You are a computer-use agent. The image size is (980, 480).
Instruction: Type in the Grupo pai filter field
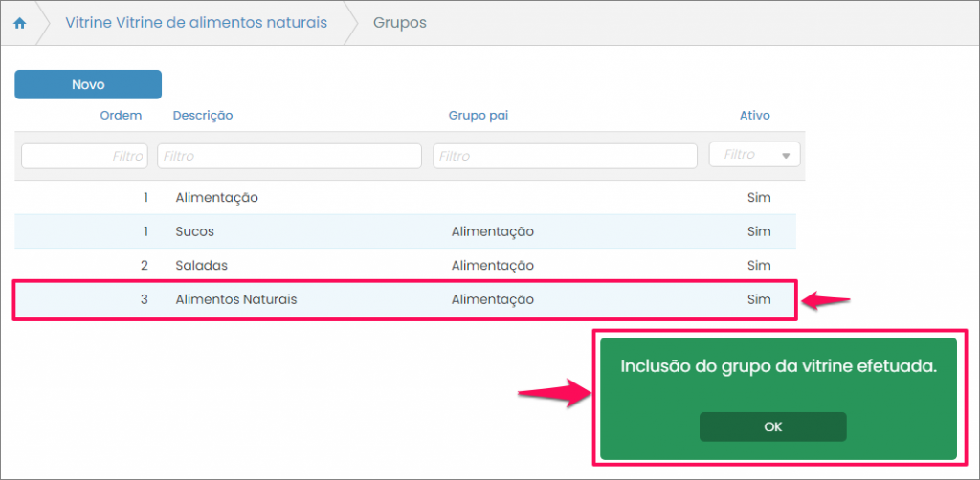coord(565,156)
